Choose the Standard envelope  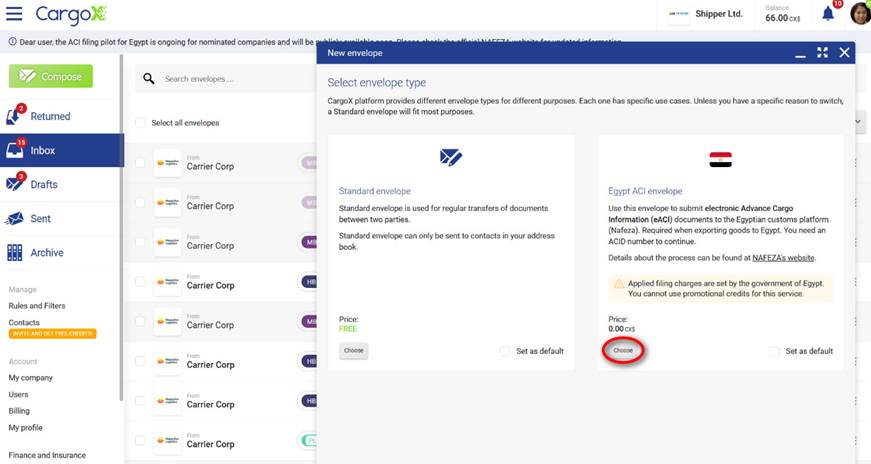click(353, 351)
